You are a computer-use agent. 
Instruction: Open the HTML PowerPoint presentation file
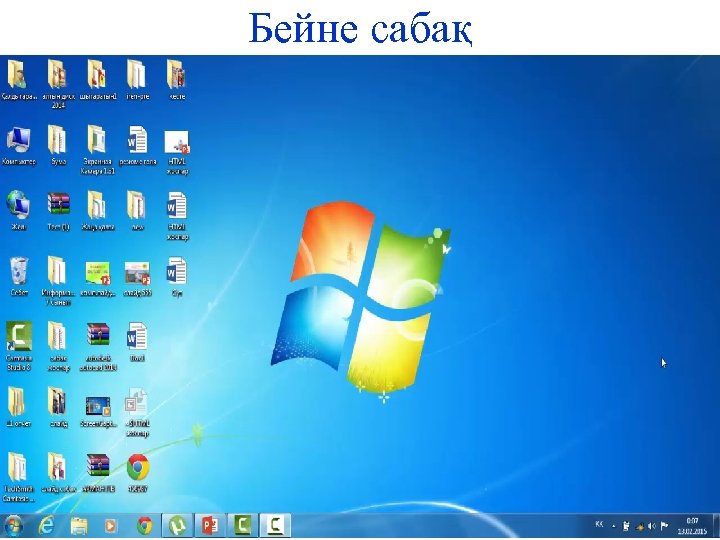[177, 152]
